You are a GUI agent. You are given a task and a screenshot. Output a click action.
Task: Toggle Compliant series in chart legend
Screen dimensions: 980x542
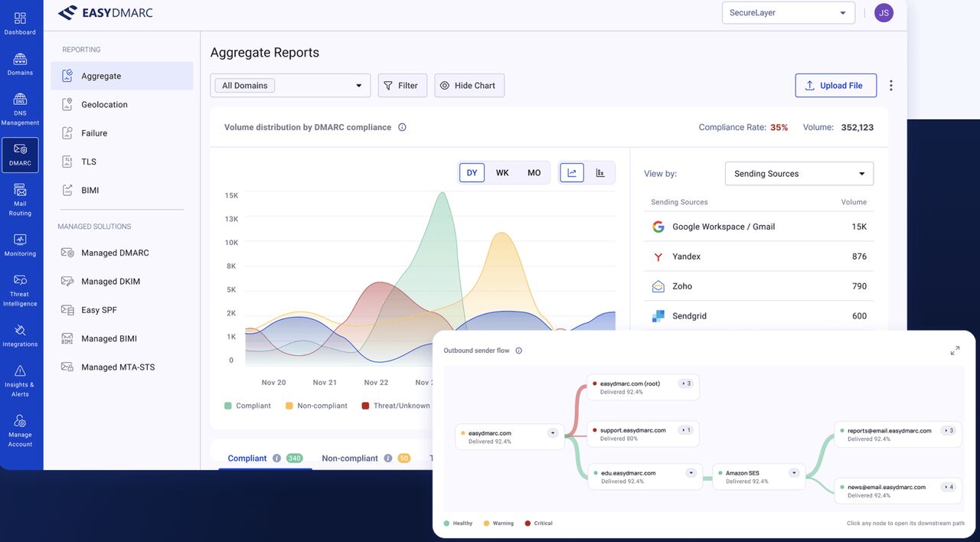click(247, 406)
